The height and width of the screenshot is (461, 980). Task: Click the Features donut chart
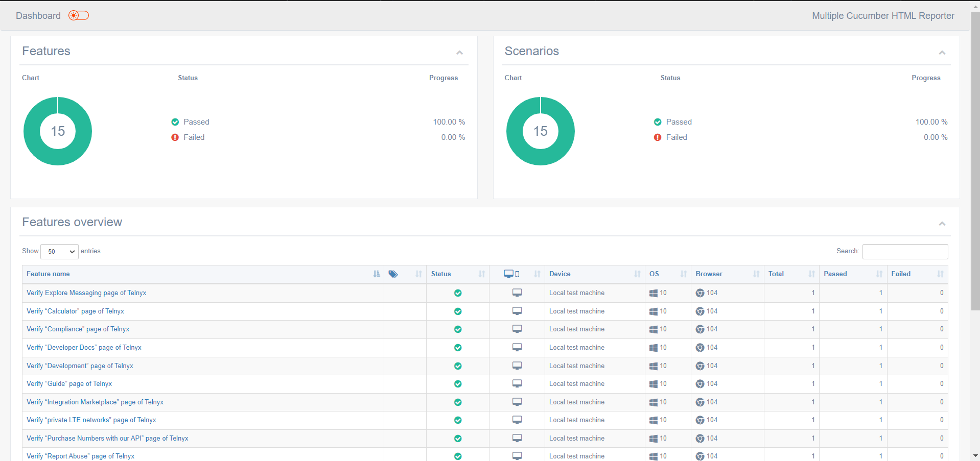tap(58, 131)
